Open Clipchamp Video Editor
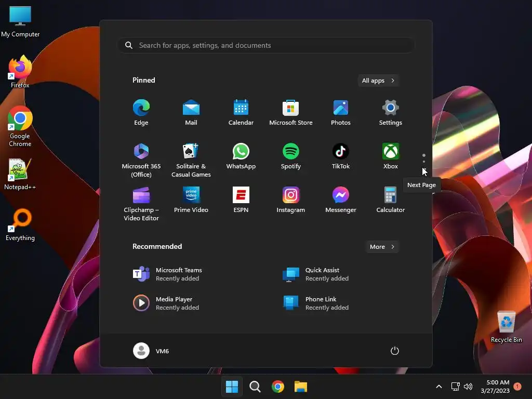 (x=141, y=204)
